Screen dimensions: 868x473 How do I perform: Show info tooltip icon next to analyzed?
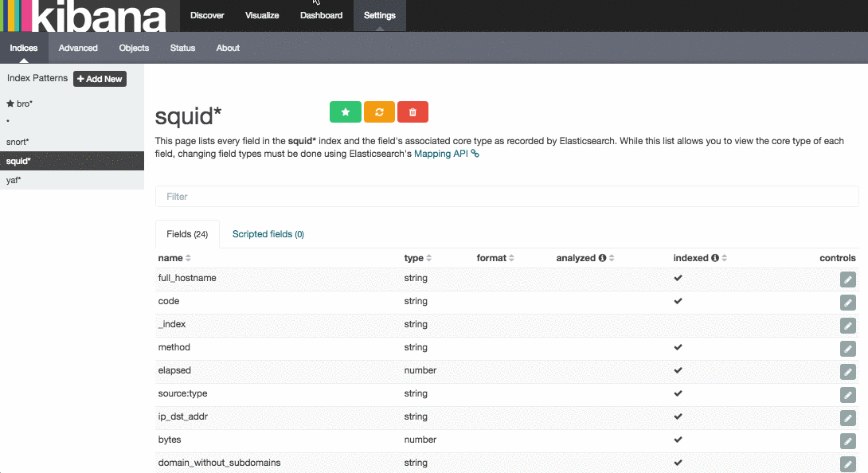602,258
